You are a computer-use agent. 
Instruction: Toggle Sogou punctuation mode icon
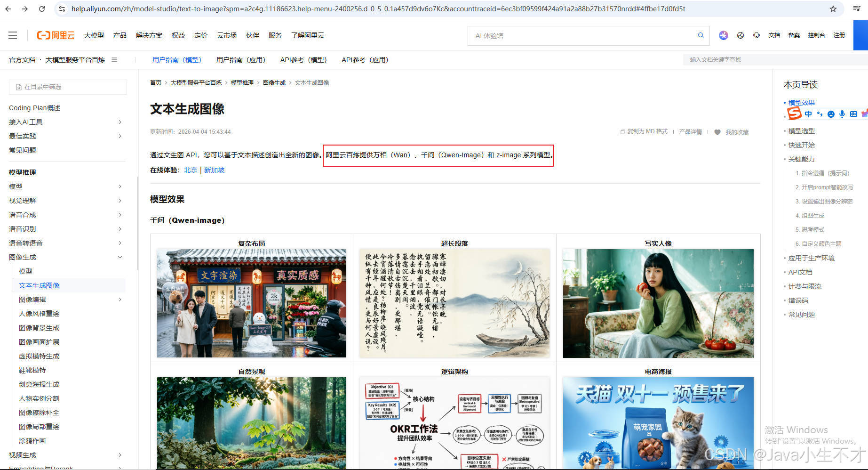point(820,114)
